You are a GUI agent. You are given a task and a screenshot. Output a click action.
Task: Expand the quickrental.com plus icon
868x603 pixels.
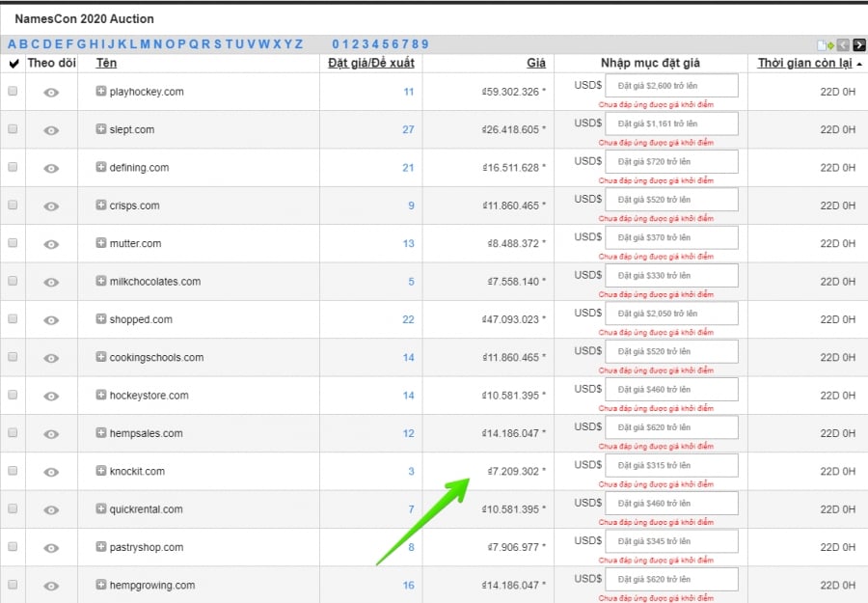(101, 508)
